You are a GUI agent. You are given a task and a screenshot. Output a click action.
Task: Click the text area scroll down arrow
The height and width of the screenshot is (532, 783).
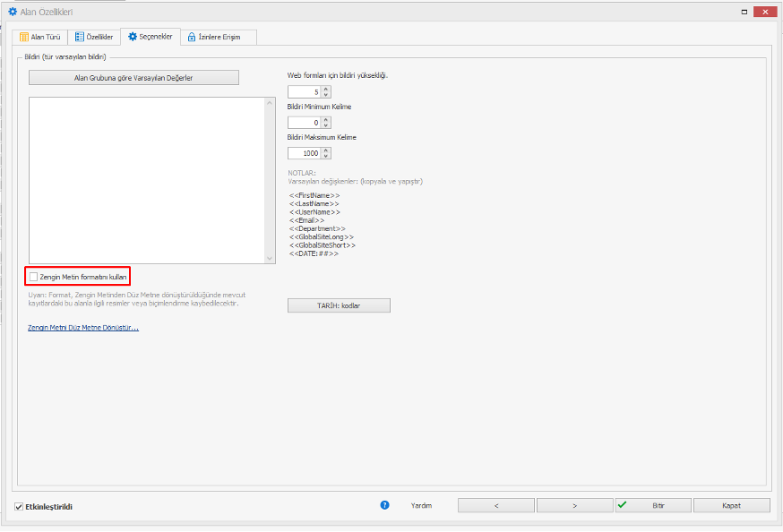(x=270, y=258)
